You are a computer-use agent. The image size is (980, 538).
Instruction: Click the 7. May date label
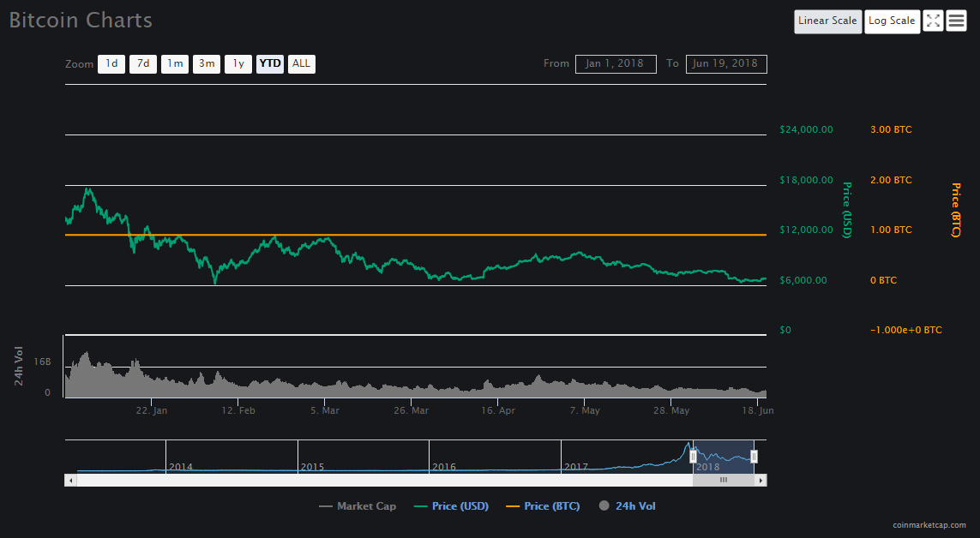pyautogui.click(x=585, y=410)
